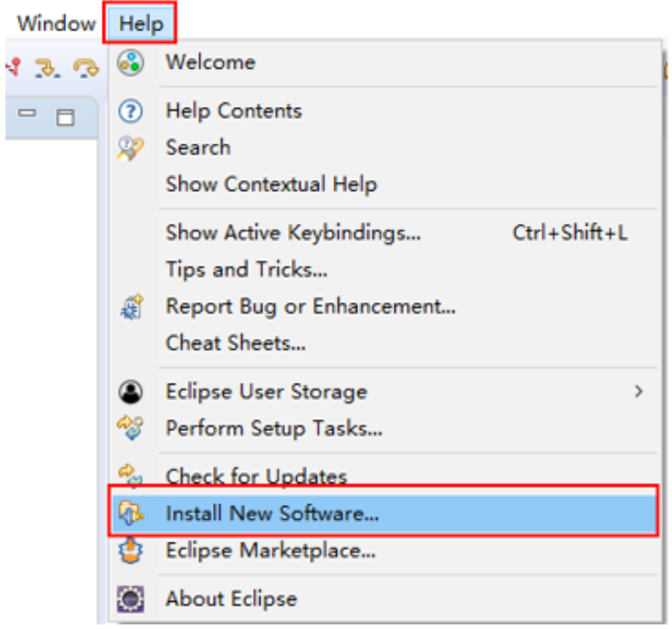Screen dimensions: 672x629
Task: Click the Help Contents question mark icon
Action: point(130,110)
